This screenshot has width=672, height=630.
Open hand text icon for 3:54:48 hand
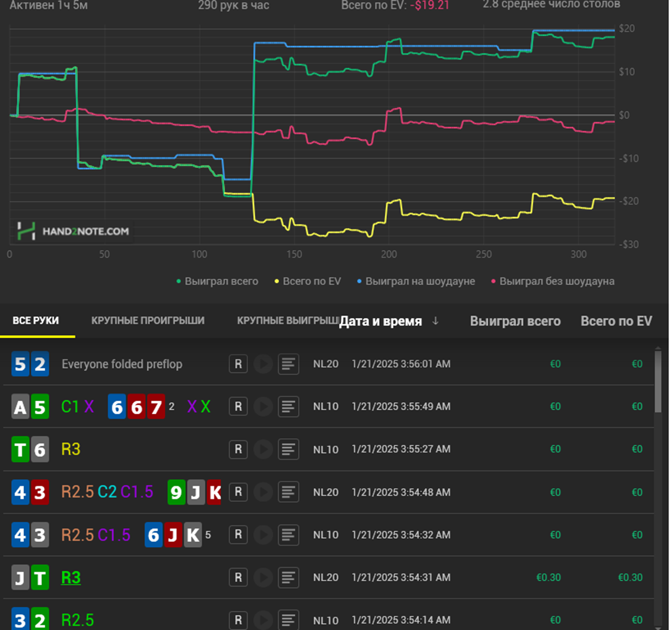[x=288, y=492]
